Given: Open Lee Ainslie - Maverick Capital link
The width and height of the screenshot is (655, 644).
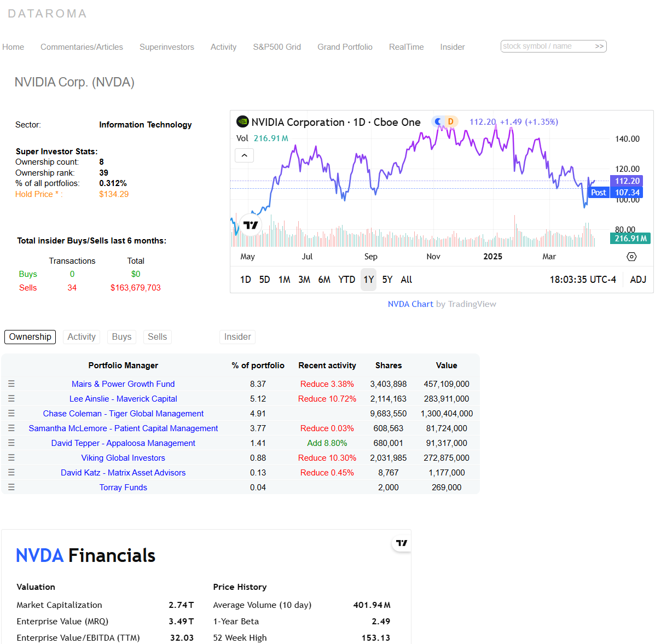Looking at the screenshot, I should click(123, 398).
